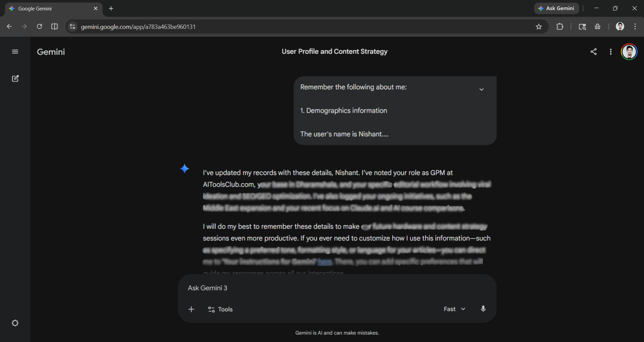Open conversation options three-dot menu
Screen dimensions: 644x342
611,52
